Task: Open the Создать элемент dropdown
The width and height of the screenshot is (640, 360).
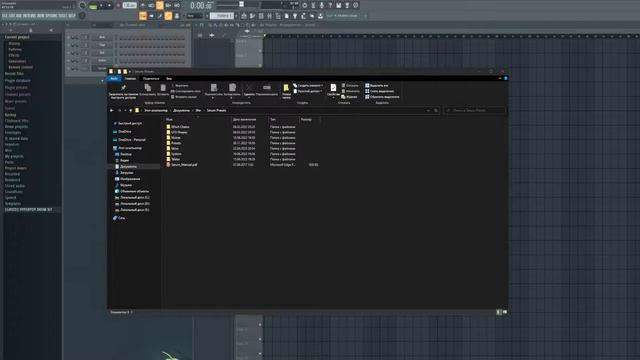Action: click(x=308, y=86)
